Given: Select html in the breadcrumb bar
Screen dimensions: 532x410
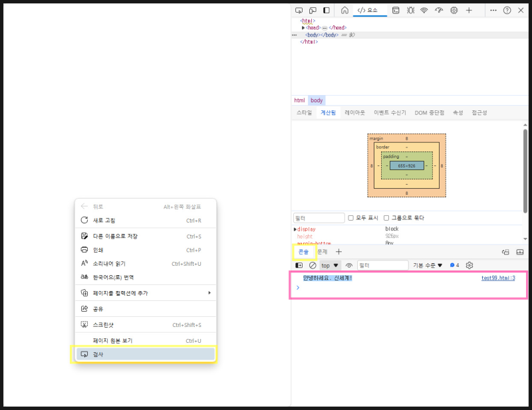Looking at the screenshot, I should 299,100.
